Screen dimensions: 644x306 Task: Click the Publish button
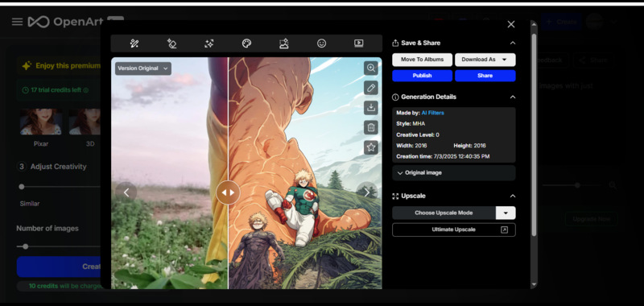[422, 76]
